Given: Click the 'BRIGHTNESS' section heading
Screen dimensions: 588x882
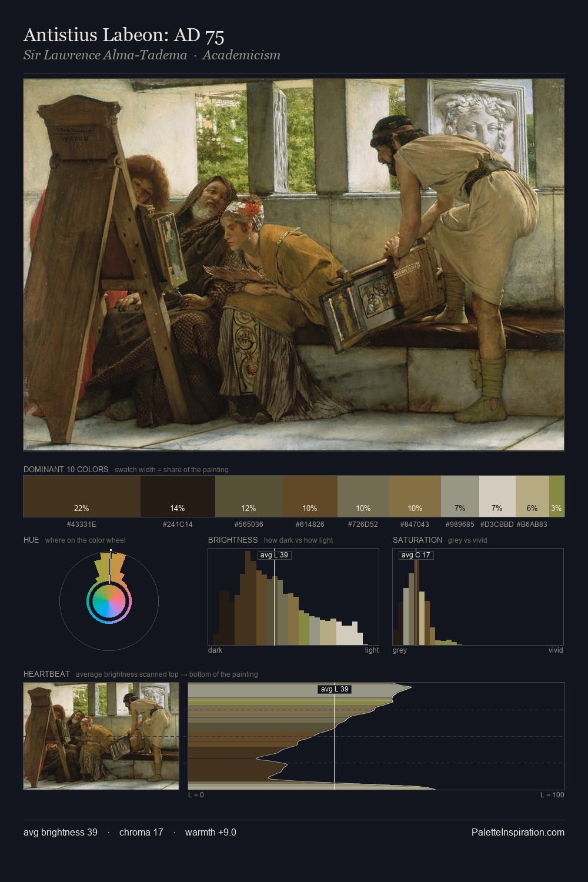Looking at the screenshot, I should (x=233, y=540).
